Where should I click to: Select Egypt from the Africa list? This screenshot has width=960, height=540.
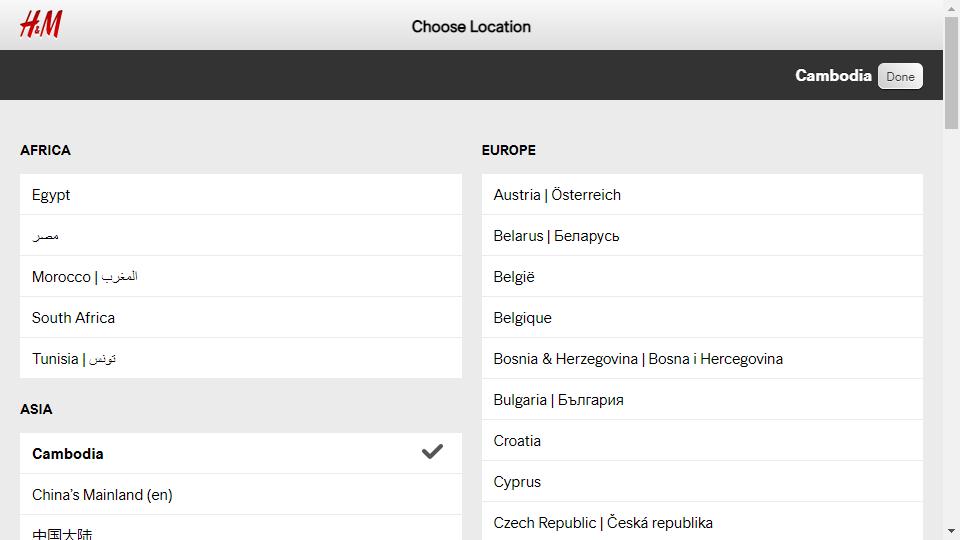(241, 195)
